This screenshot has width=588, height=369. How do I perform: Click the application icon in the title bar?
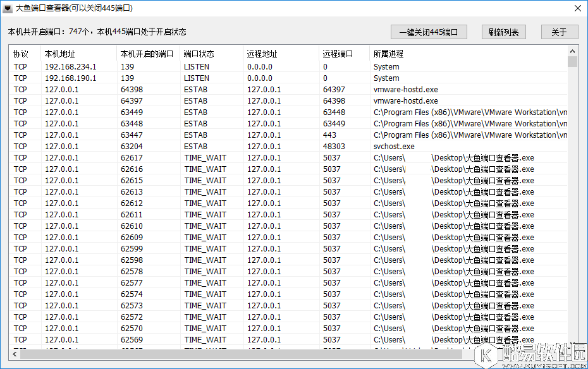[8, 8]
